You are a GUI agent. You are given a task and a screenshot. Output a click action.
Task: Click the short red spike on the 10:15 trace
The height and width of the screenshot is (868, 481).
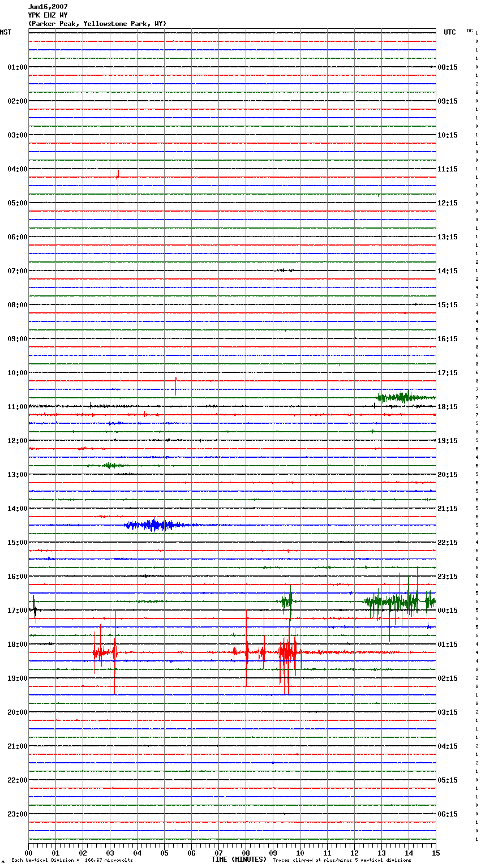176,386
